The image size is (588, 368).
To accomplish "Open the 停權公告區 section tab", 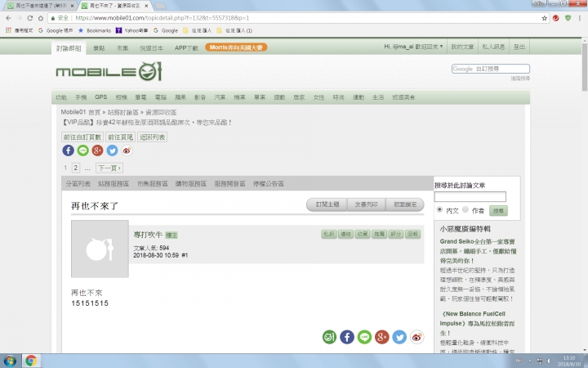I will pos(269,184).
